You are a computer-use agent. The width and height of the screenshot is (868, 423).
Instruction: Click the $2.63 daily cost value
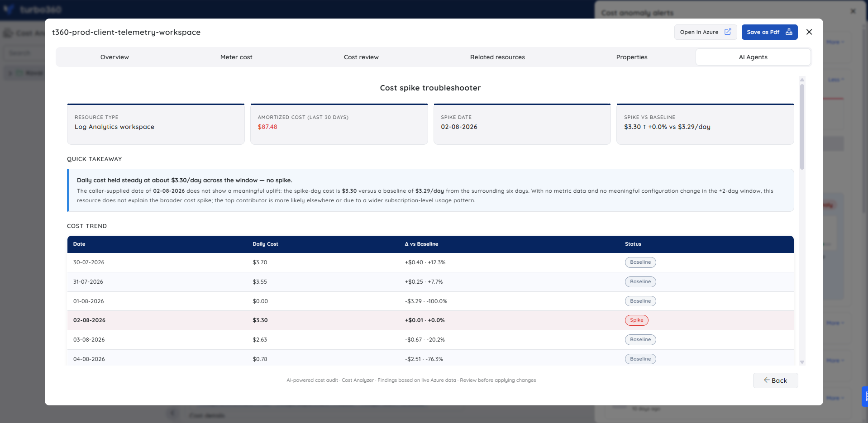tap(260, 340)
